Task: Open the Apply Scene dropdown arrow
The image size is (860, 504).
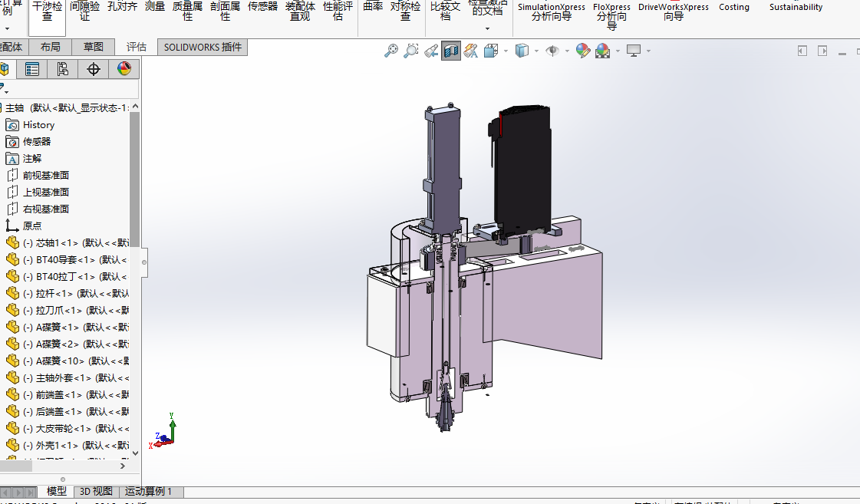Action: click(618, 51)
